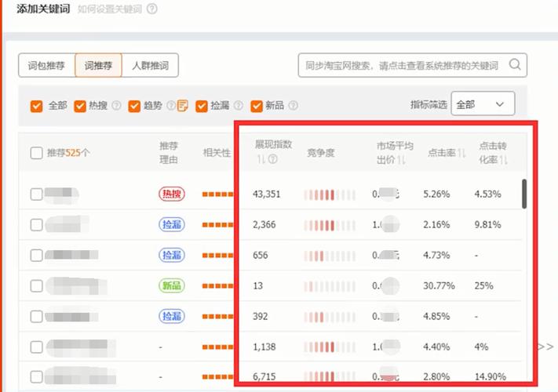Open the 指标筛选 全部 dropdown

coord(483,103)
